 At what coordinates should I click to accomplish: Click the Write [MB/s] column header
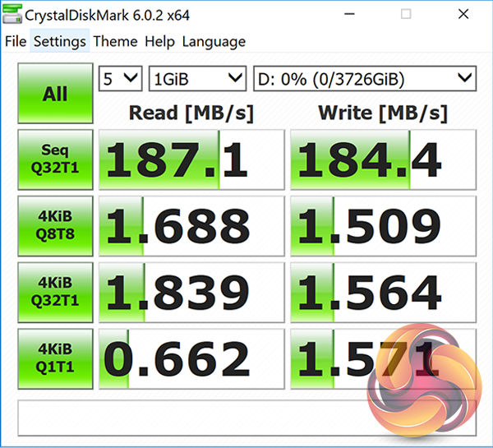pyautogui.click(x=383, y=113)
